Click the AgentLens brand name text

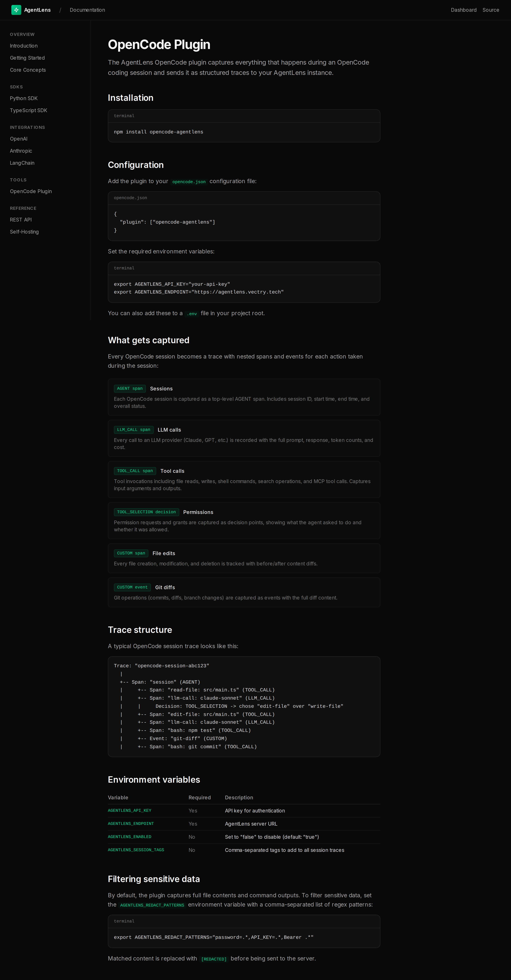pos(37,10)
